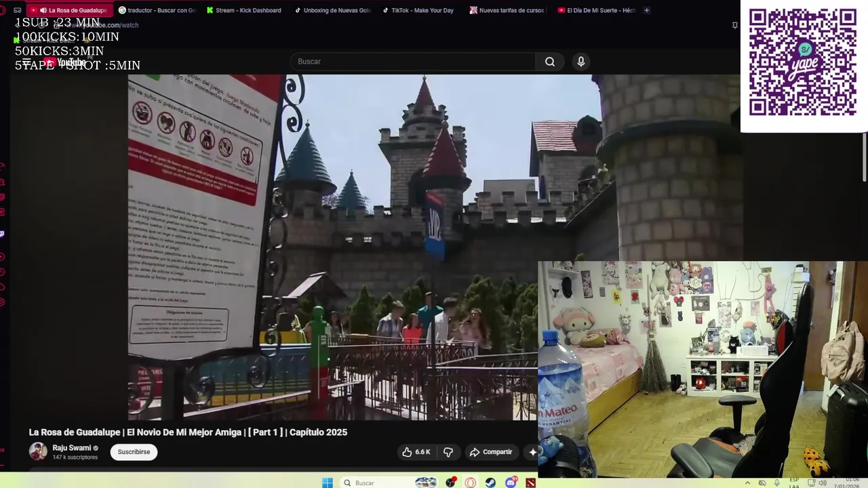Click the ESP LAA language indicator
Viewport: 868px width, 488px height.
pyautogui.click(x=794, y=483)
